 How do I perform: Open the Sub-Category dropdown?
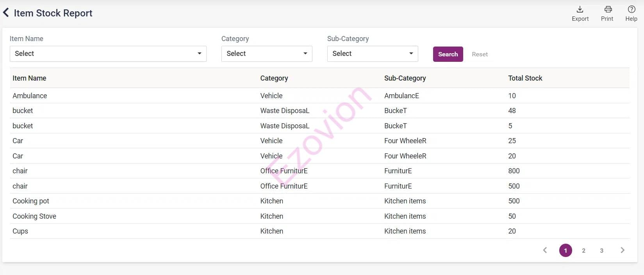[372, 54]
